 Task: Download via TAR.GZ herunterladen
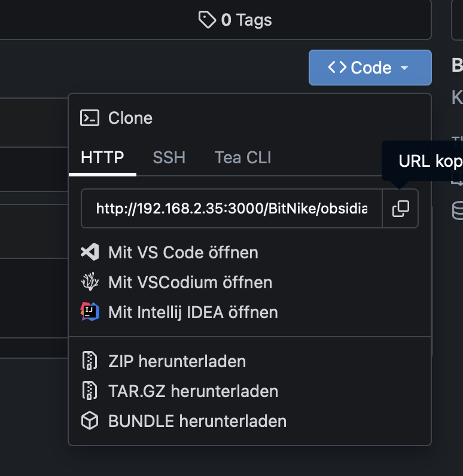coord(193,391)
